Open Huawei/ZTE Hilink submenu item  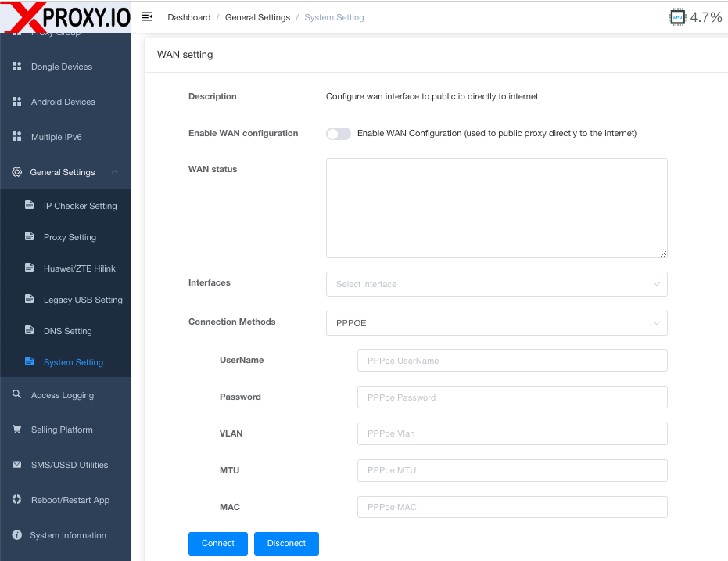click(x=66, y=268)
